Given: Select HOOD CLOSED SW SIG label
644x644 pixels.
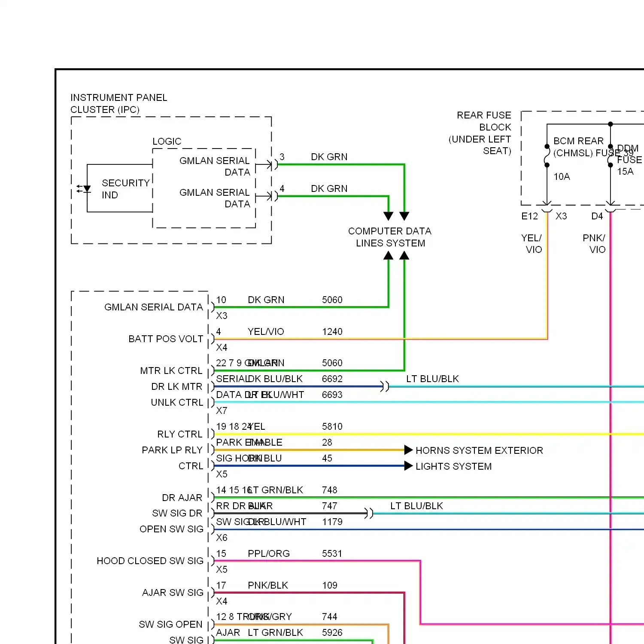Looking at the screenshot, I should pyautogui.click(x=150, y=561).
